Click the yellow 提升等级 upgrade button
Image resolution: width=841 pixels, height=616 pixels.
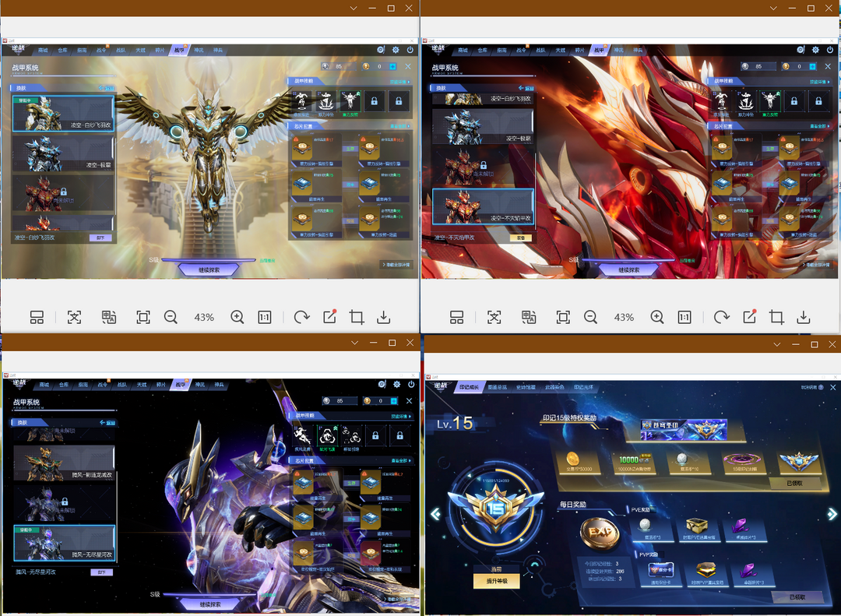coord(496,581)
